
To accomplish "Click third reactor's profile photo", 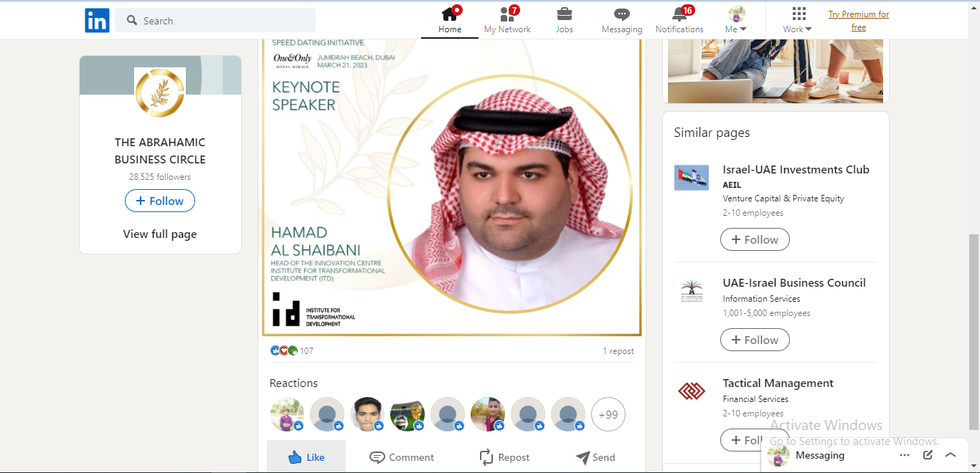I will [367, 414].
